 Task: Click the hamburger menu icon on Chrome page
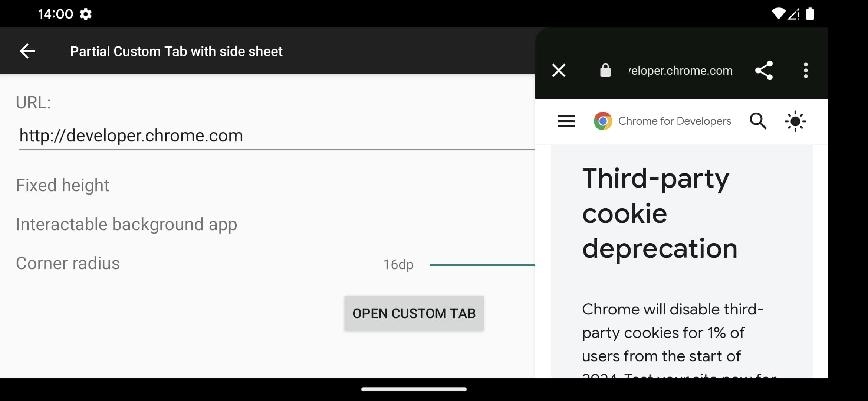tap(566, 121)
